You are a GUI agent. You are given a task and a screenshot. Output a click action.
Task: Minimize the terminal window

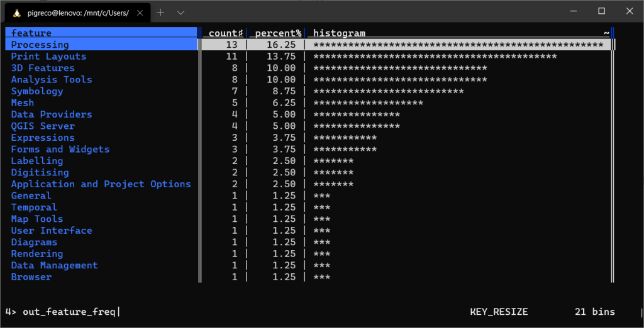[x=572, y=11]
